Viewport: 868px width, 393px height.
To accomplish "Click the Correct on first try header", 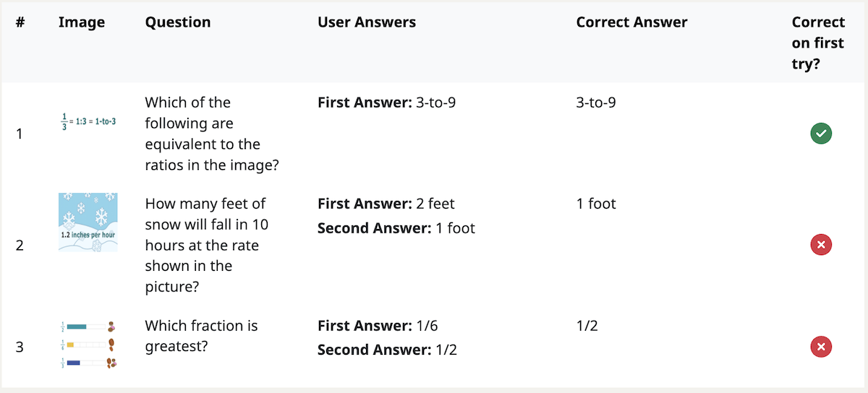I will (818, 43).
